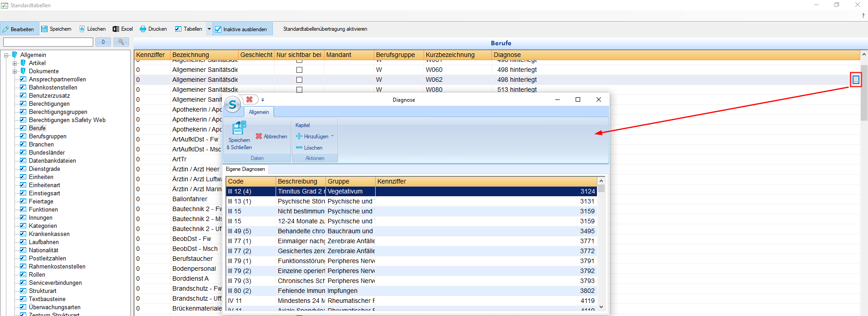Screen dimensions: 868x316
Task: Toggle Inaktive ausblenden checkbox
Action: tap(218, 29)
